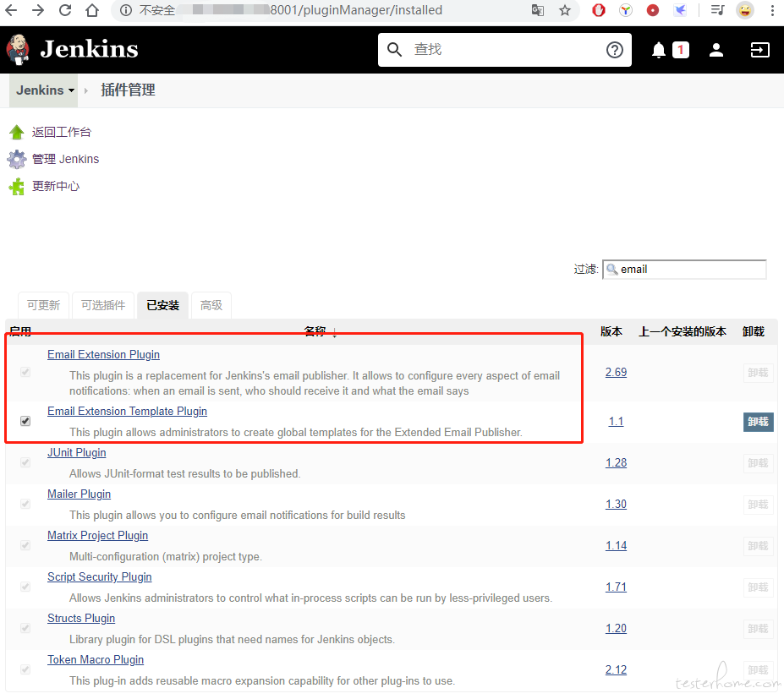Open the user account person icon
784x699 pixels.
point(716,50)
